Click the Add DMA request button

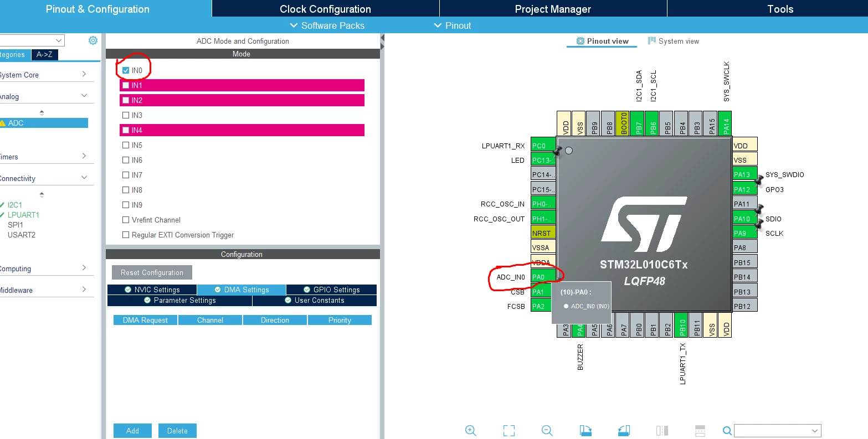[x=132, y=431]
